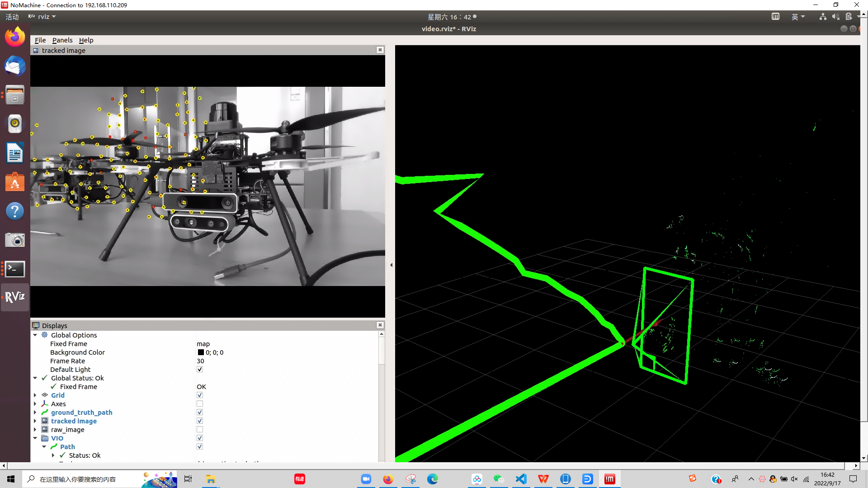Expand the ground_truth_path display item
This screenshot has height=488, width=868.
(35, 413)
